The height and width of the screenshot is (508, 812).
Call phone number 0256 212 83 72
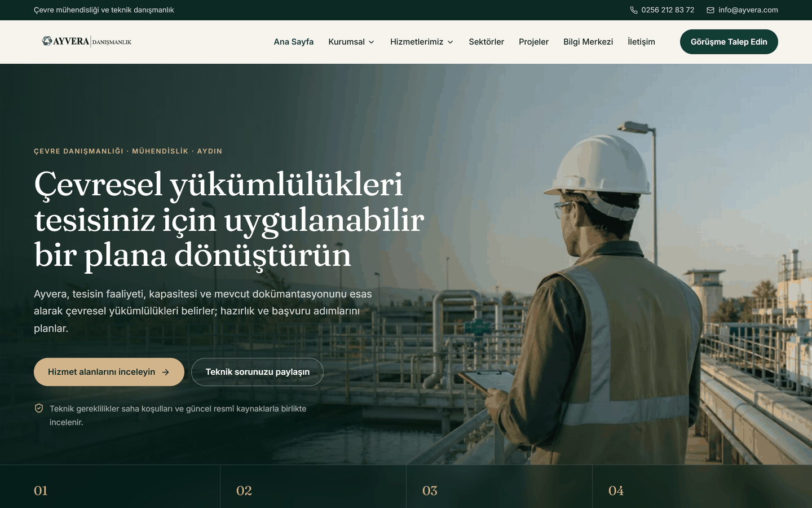668,10
